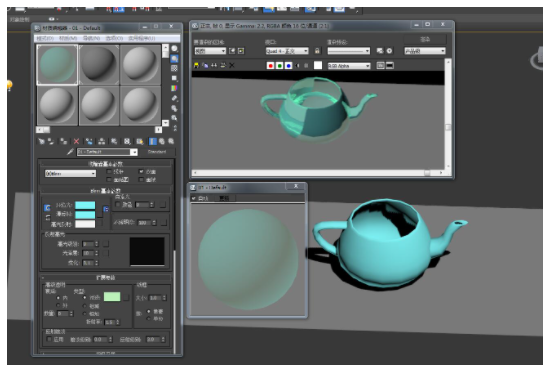Viewport: 553px width, 371px height.
Task: Click the Standard material type button
Action: [x=157, y=152]
